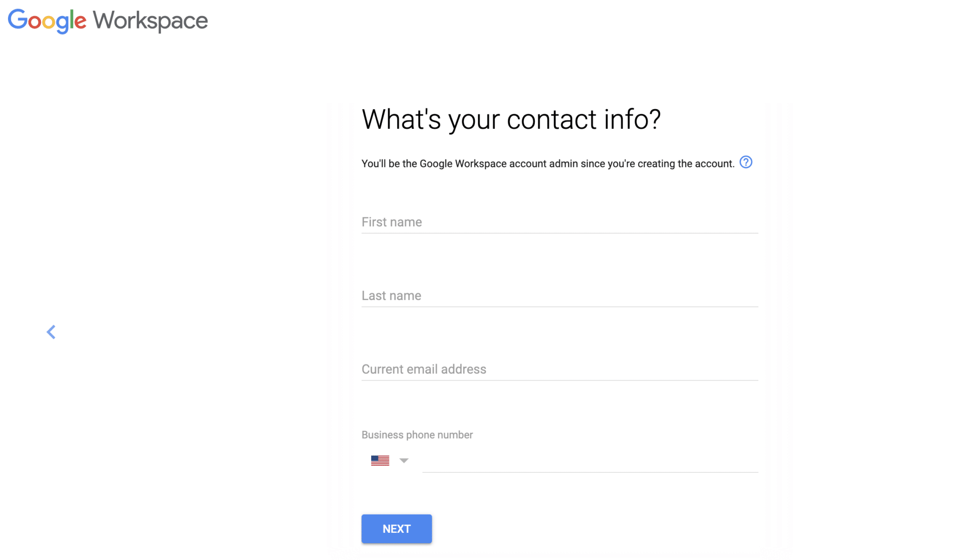Click the heading 'What's your contact info?'

tap(511, 119)
